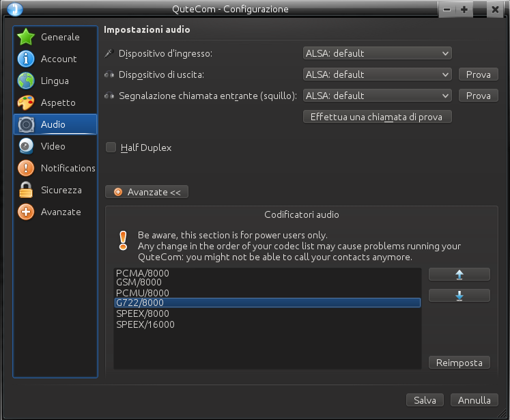Image resolution: width=510 pixels, height=420 pixels.
Task: Expand the Dispositivo di uscita dropdown
Action: [x=377, y=74]
